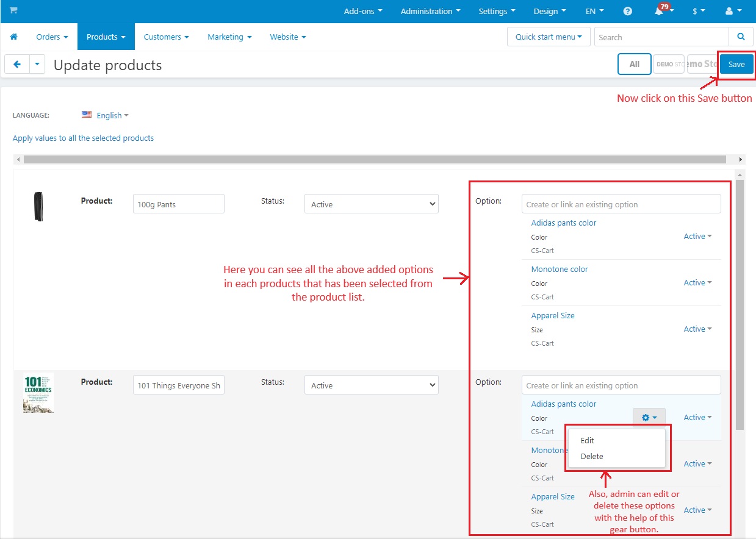The width and height of the screenshot is (756, 539).
Task: Open the Customers menu
Action: click(167, 37)
